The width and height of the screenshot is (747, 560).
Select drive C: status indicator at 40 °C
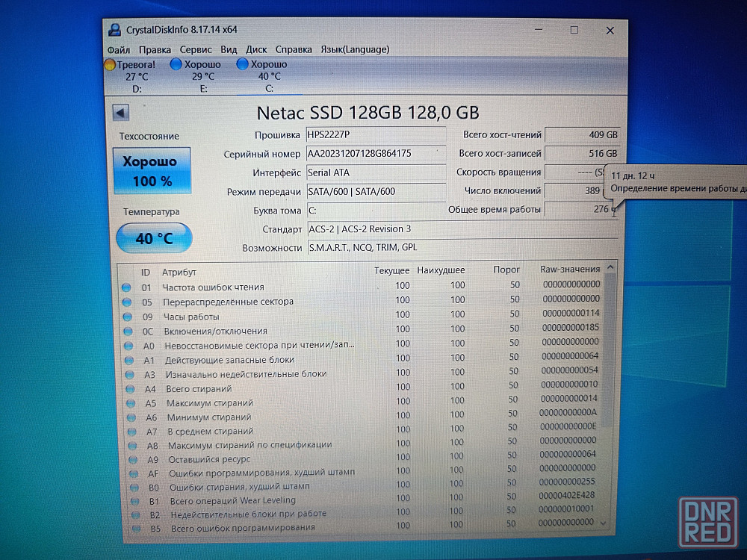point(262,75)
